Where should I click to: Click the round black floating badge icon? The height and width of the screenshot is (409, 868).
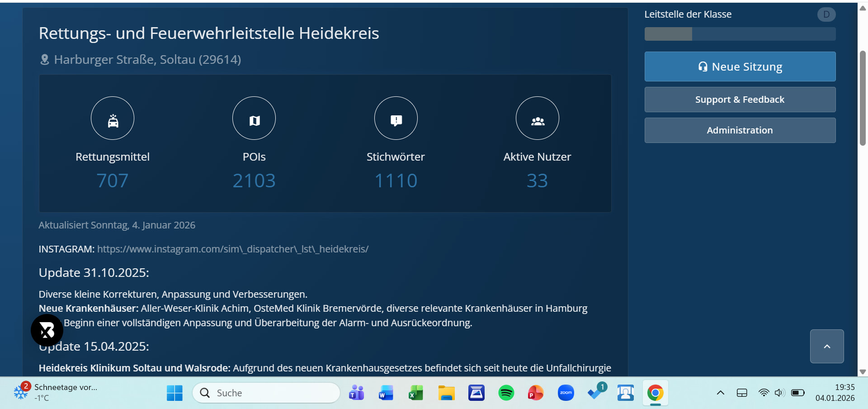pyautogui.click(x=47, y=331)
